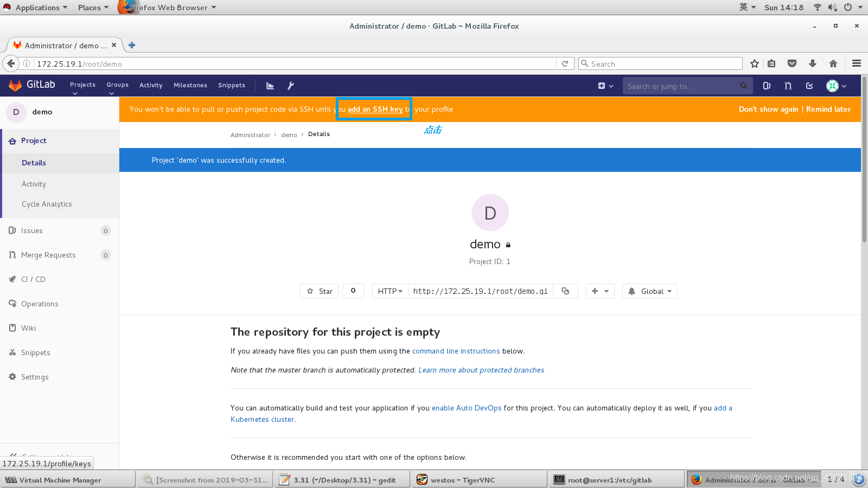Screen dimensions: 868x488
Task: Open the plus dropdown beside clone URL
Action: click(x=600, y=291)
